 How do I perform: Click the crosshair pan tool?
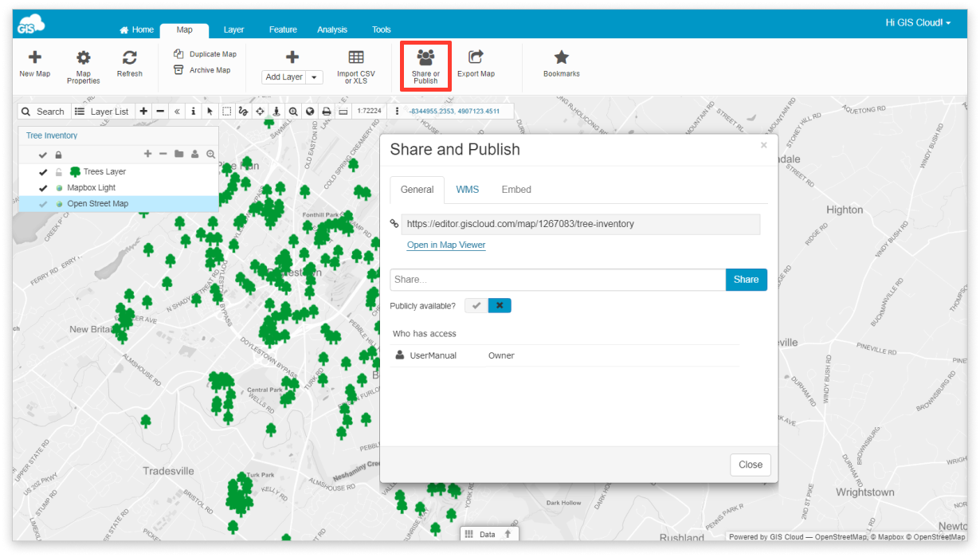pos(260,112)
